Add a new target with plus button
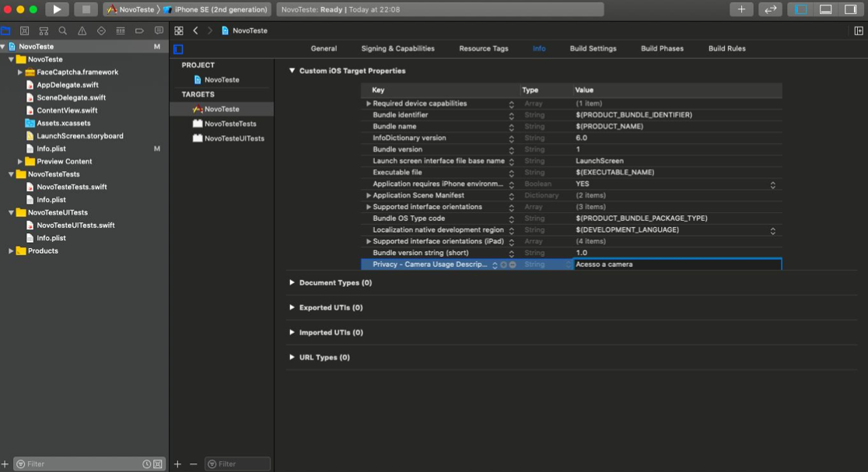The width and height of the screenshot is (868, 472). pos(177,464)
